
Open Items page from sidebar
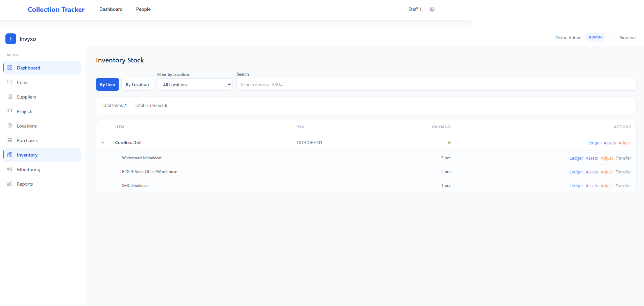(42, 82)
